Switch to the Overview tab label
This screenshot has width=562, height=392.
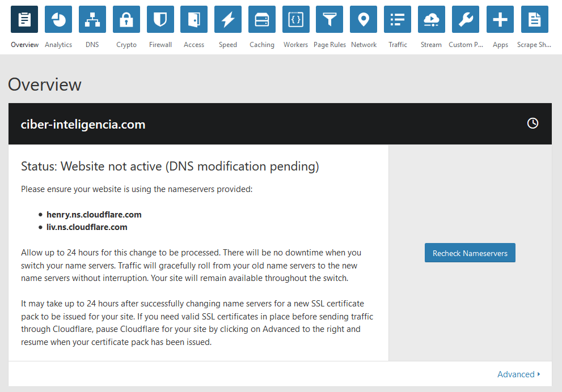[24, 45]
